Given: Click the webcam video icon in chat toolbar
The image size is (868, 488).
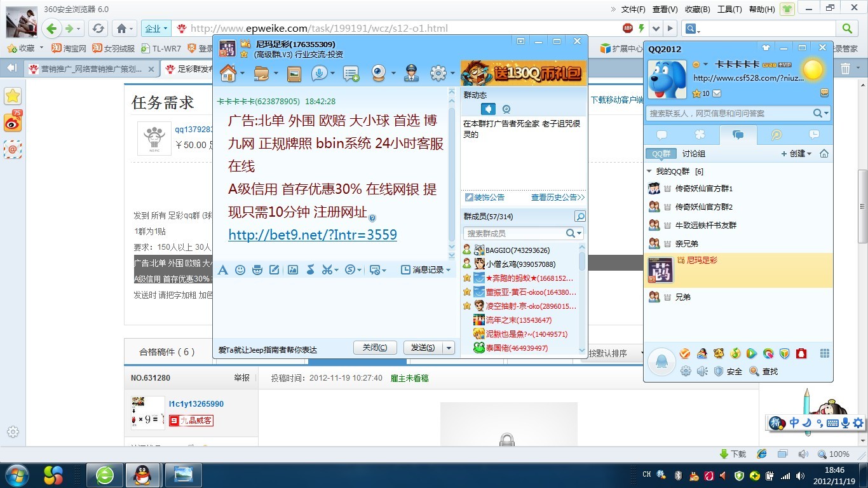Looking at the screenshot, I should (x=379, y=74).
